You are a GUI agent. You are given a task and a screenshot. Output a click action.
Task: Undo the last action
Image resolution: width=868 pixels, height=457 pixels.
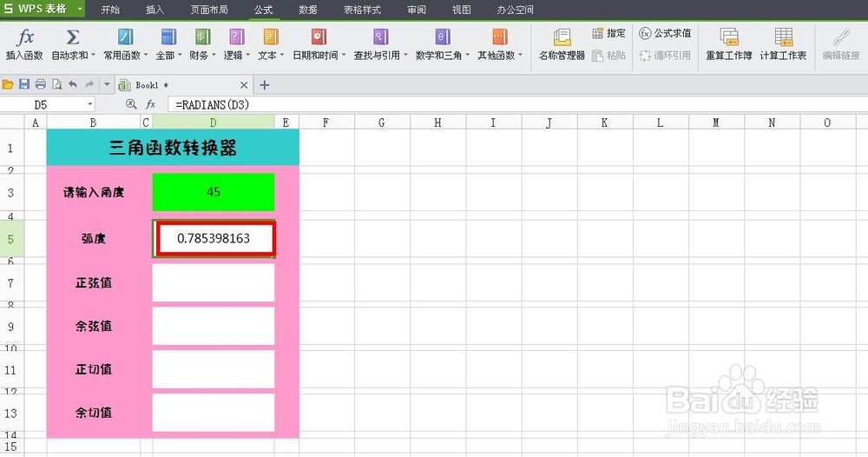pos(73,85)
